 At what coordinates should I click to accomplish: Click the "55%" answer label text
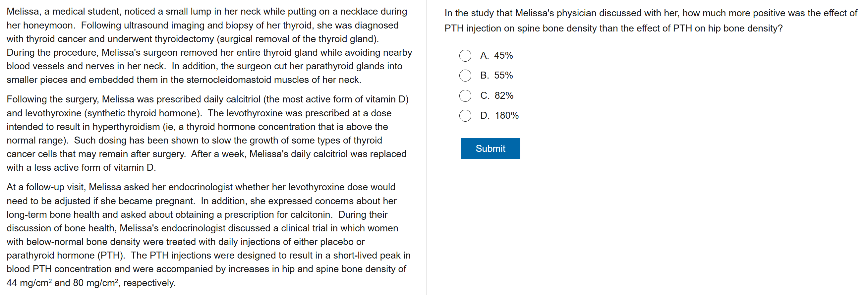pyautogui.click(x=503, y=76)
